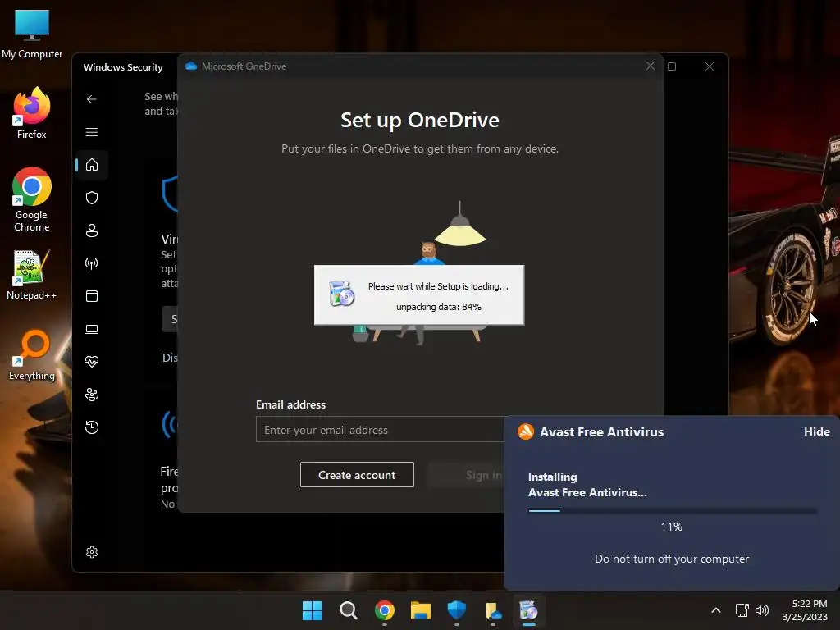The width and height of the screenshot is (840, 630).
Task: Launch Firefox from the desktop shortcut
Action: (32, 113)
